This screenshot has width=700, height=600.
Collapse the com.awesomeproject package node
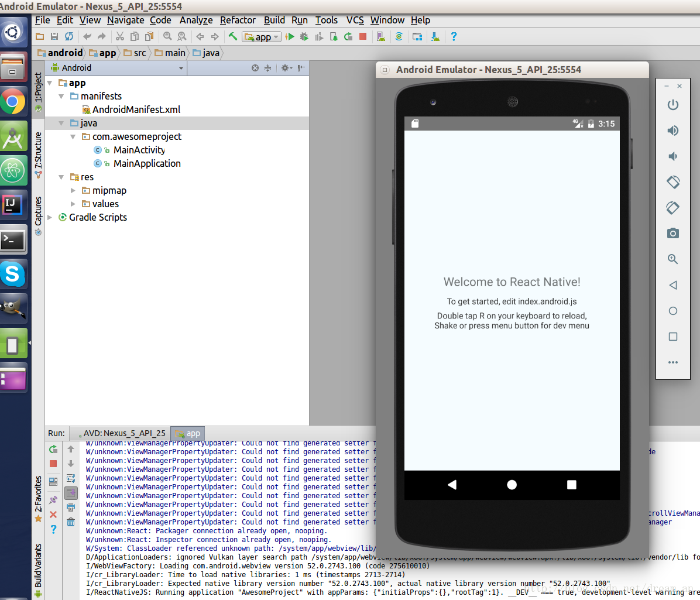[x=73, y=136]
